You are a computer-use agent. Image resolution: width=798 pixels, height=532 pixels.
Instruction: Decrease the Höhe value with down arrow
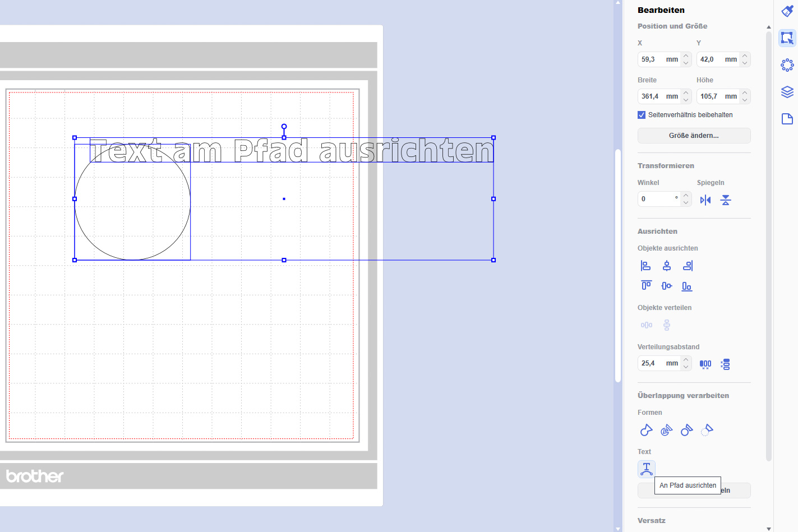pos(745,100)
